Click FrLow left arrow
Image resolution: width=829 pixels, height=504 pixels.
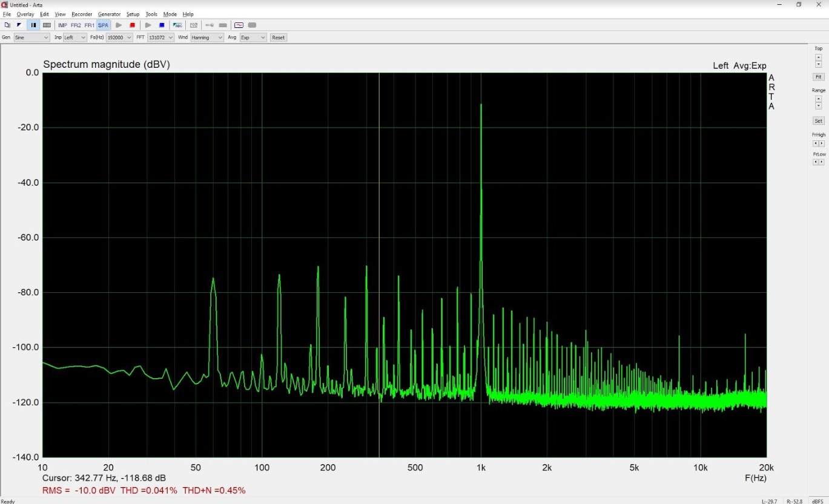(x=816, y=162)
